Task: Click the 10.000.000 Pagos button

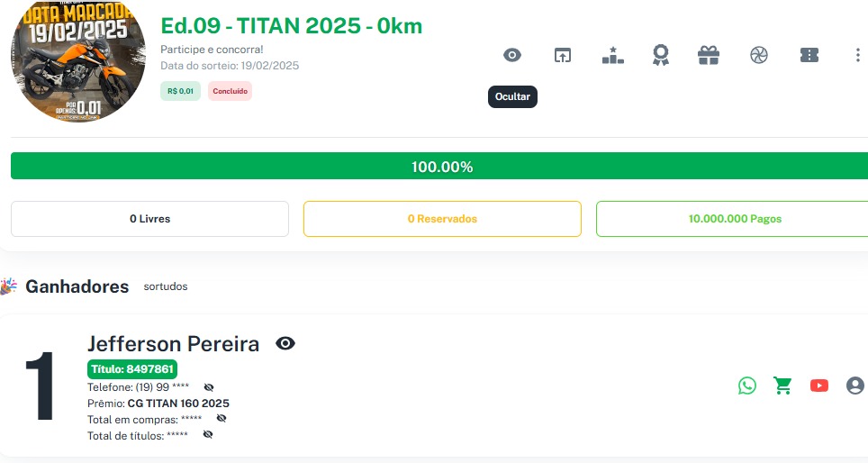Action: [734, 219]
